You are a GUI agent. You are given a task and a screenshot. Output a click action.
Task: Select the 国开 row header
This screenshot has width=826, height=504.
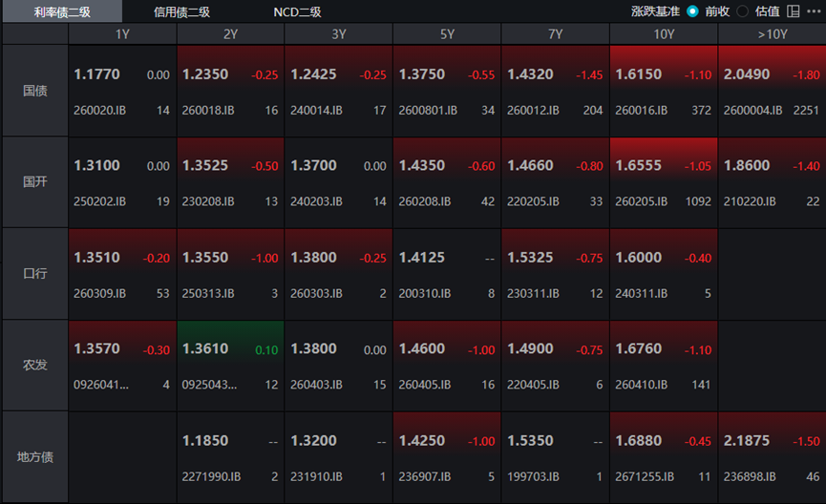coord(35,182)
